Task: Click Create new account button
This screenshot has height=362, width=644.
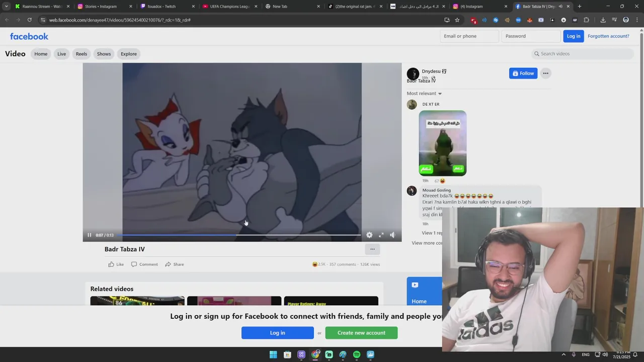Action: pos(361,333)
